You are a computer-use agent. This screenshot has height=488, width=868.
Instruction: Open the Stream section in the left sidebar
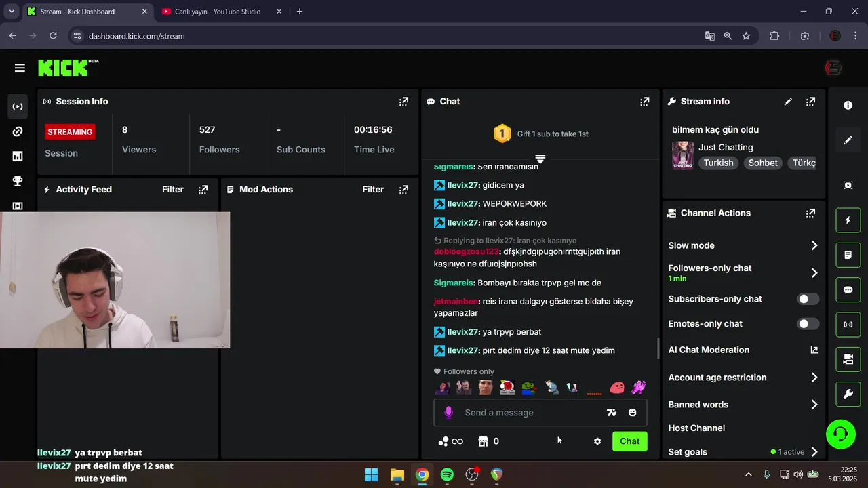18,106
